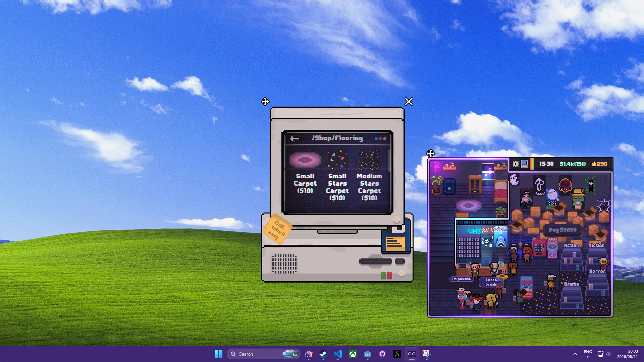Image resolution: width=644 pixels, height=362 pixels.
Task: Click the blue safe in the bedroom
Action: click(449, 187)
